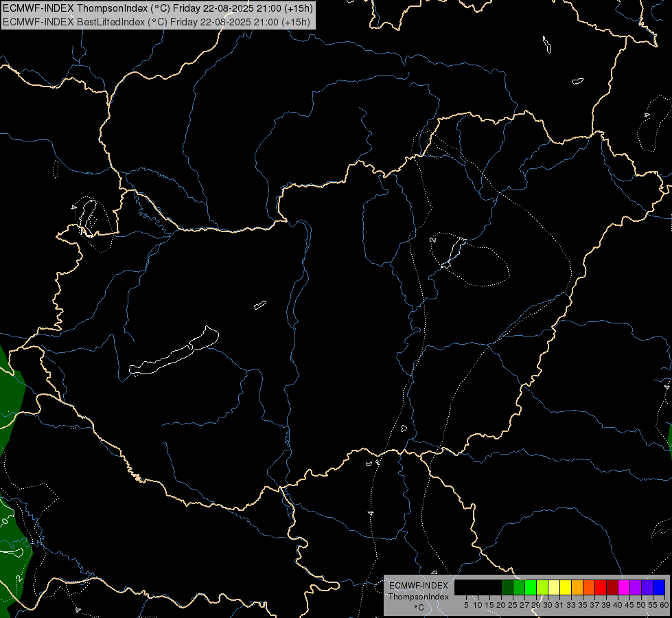Click contour label '2' near the central lake
This screenshot has height=618, width=672.
tap(433, 240)
